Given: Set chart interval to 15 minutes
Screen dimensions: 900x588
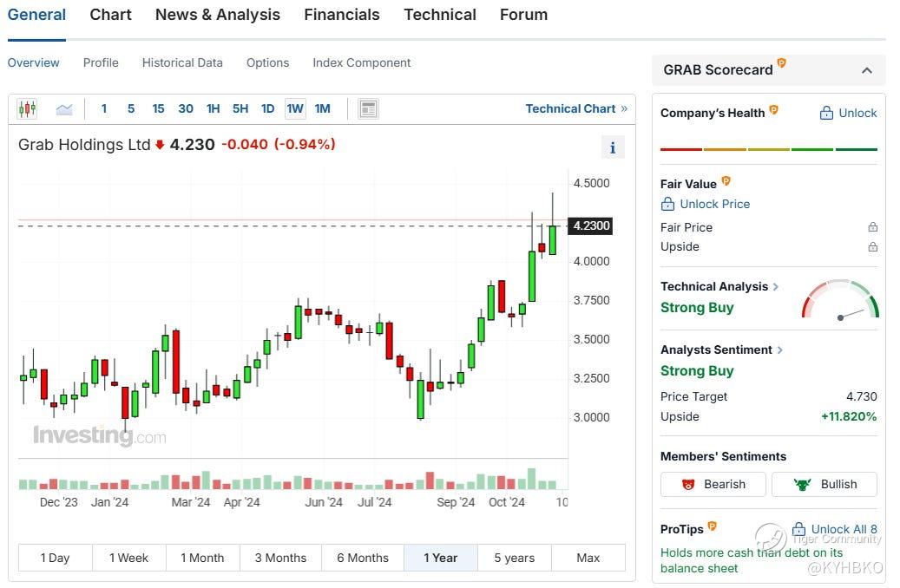Looking at the screenshot, I should pyautogui.click(x=159, y=108).
